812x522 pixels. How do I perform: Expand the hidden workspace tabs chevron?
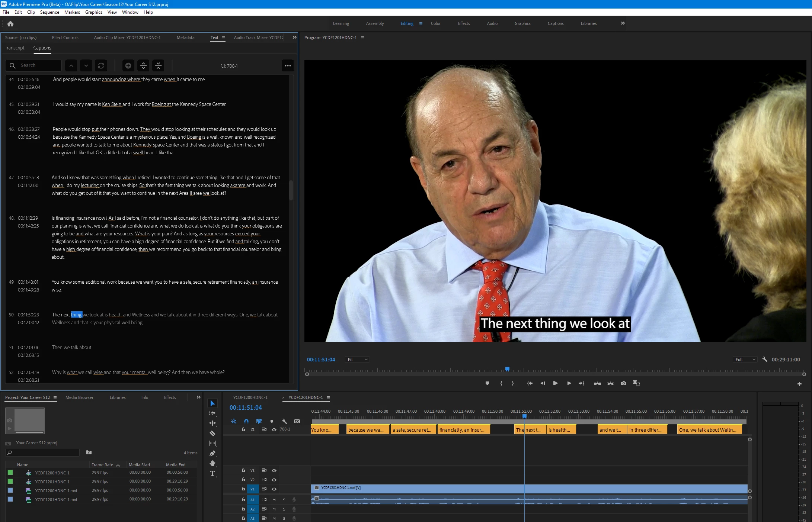[623, 23]
